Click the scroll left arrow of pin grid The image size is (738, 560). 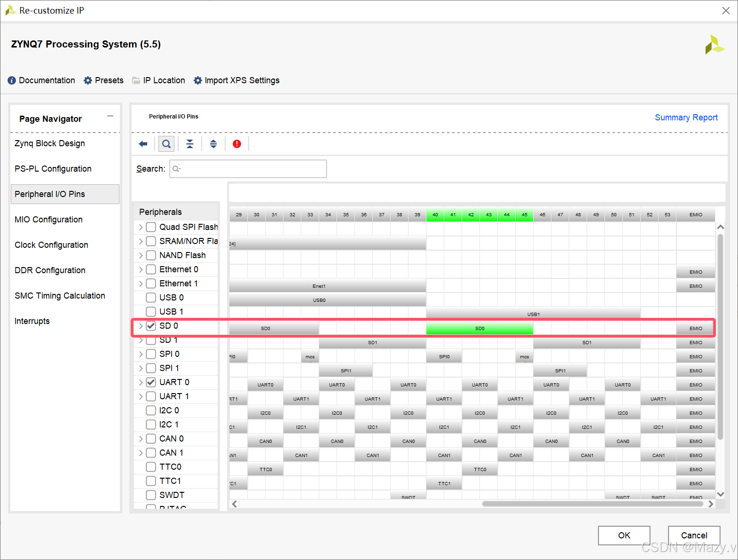235,504
